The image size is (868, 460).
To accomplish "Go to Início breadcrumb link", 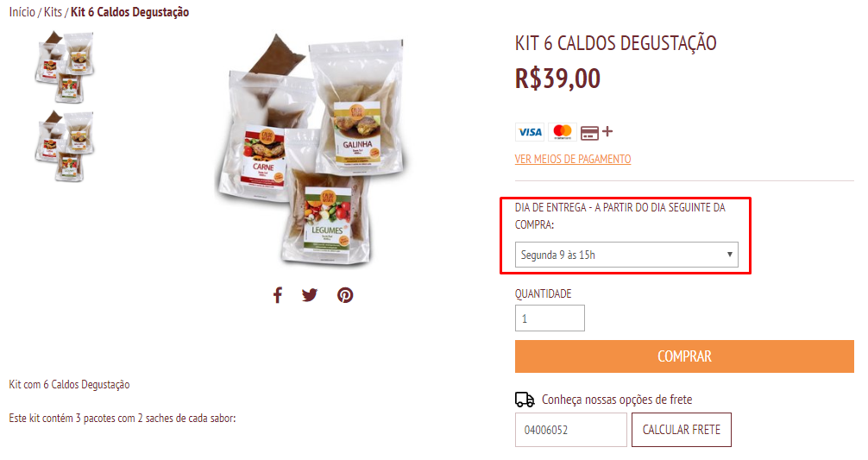I will 22,12.
